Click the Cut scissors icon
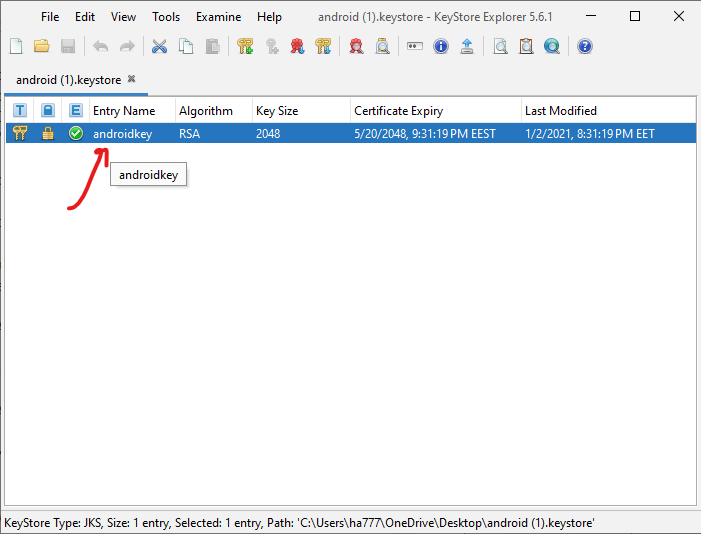The image size is (701, 534). point(159,46)
